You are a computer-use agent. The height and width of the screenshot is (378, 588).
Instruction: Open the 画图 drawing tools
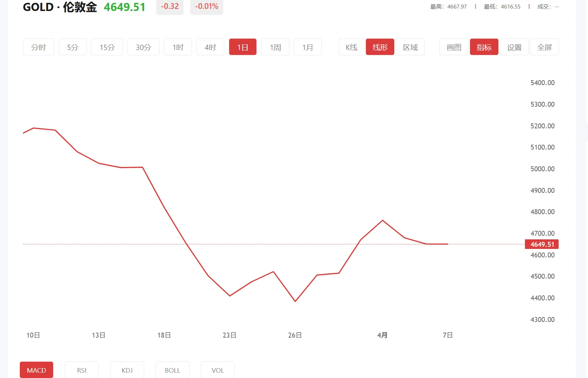453,47
